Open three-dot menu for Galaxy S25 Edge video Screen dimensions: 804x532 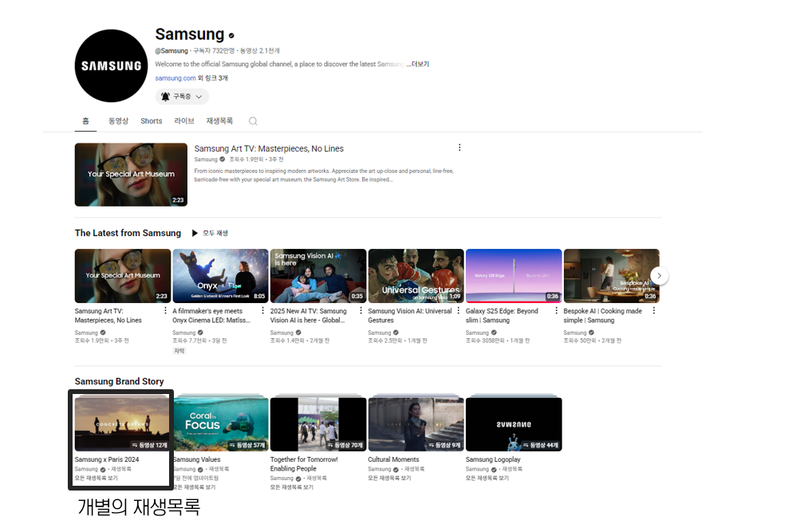[557, 310]
